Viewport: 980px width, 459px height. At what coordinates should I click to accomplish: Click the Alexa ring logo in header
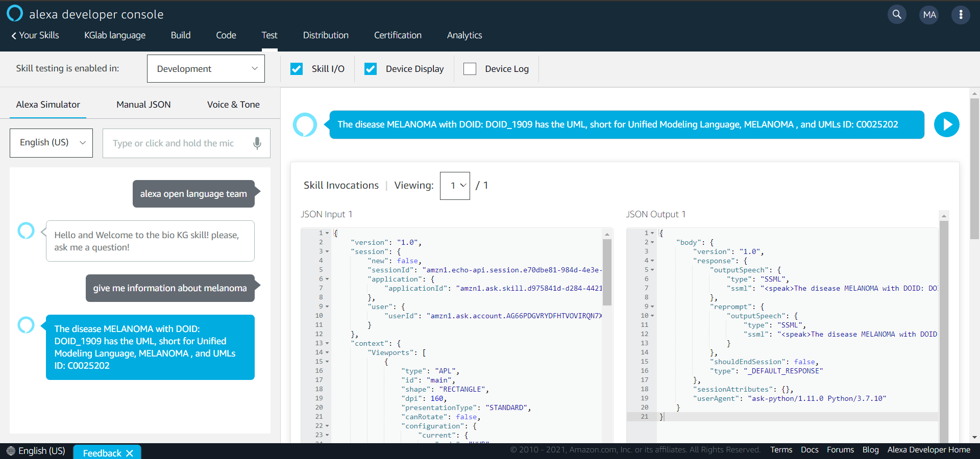(x=15, y=13)
